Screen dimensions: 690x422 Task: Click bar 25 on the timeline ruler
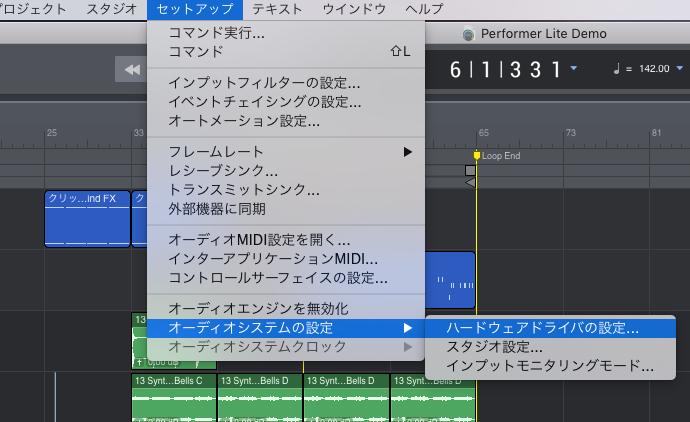tap(52, 133)
